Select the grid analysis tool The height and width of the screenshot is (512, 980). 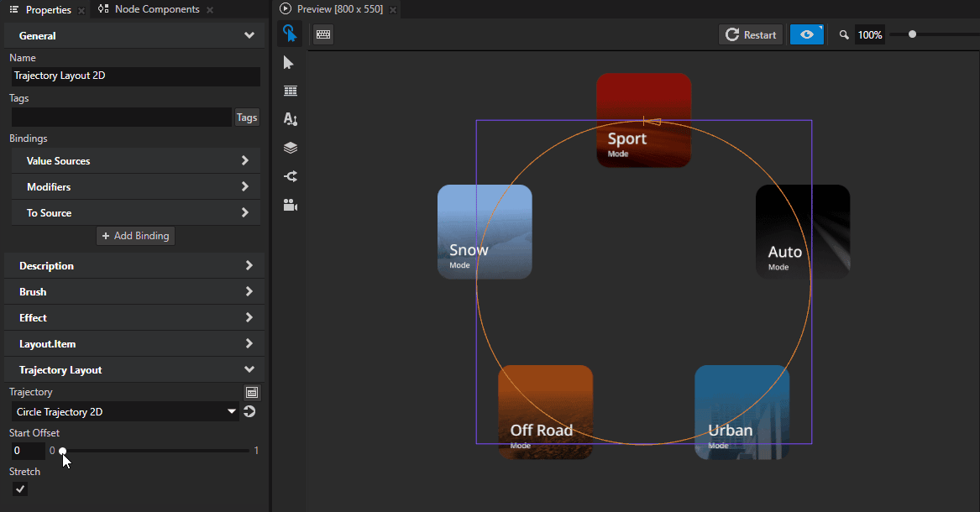(x=290, y=90)
